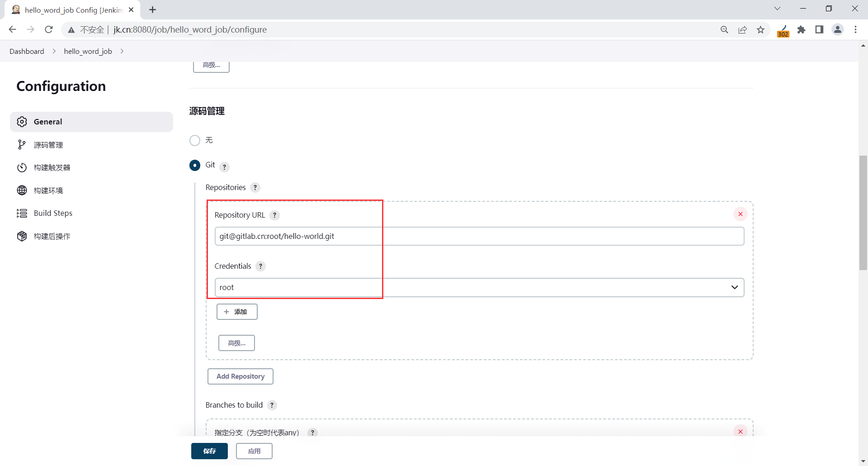This screenshot has width=868, height=466.
Task: Open the browser zoom magnifier icon
Action: (x=724, y=29)
